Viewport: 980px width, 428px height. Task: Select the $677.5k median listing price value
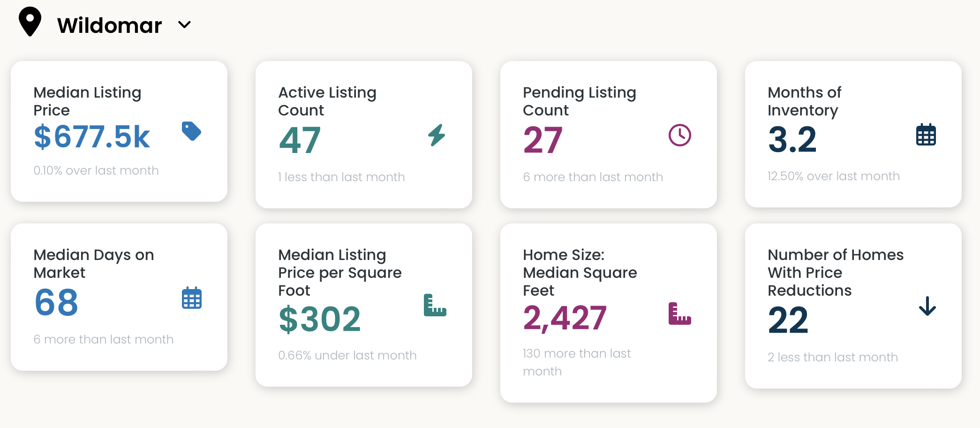point(92,137)
